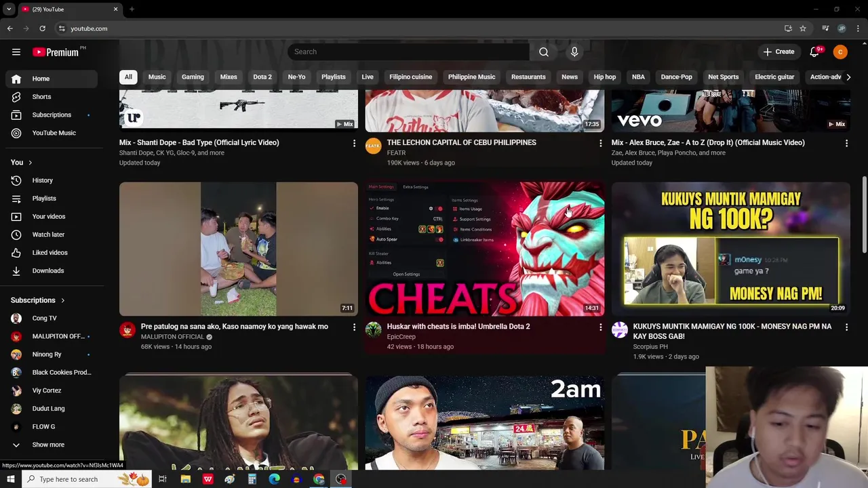The image size is (868, 488).
Task: Select the Filipino cuisine chip
Action: (410, 77)
